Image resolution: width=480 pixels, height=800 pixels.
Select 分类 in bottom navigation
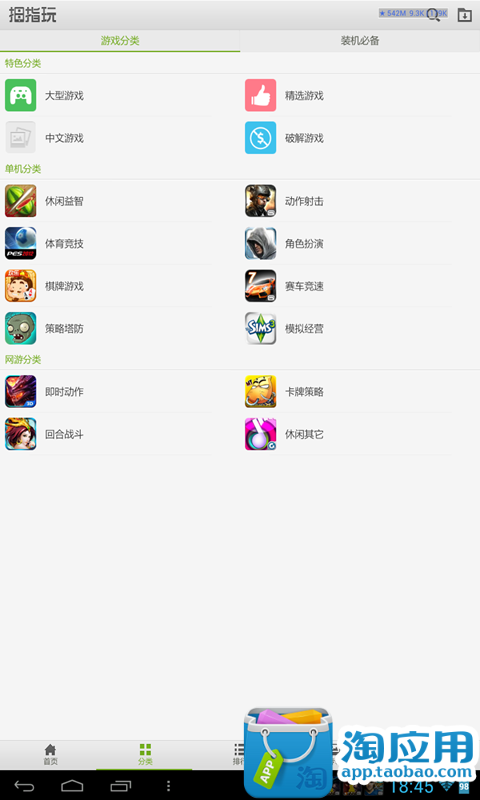[x=145, y=755]
